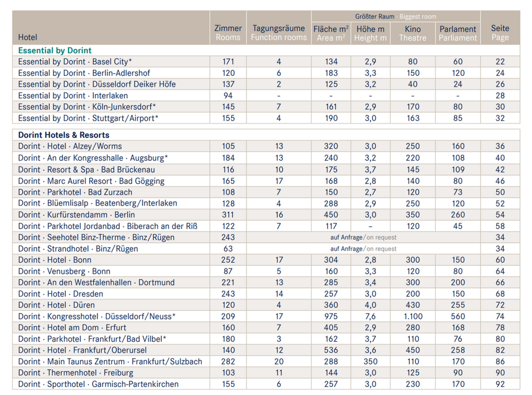Click the 1.100 theatre capacity cell
Image resolution: width=532 pixels, height=395 pixels.
click(x=413, y=316)
